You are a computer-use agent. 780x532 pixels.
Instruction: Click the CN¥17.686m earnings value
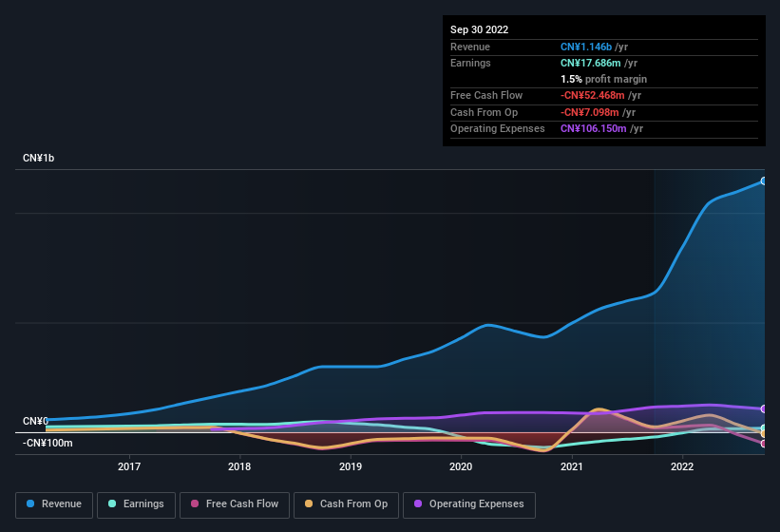pyautogui.click(x=591, y=63)
